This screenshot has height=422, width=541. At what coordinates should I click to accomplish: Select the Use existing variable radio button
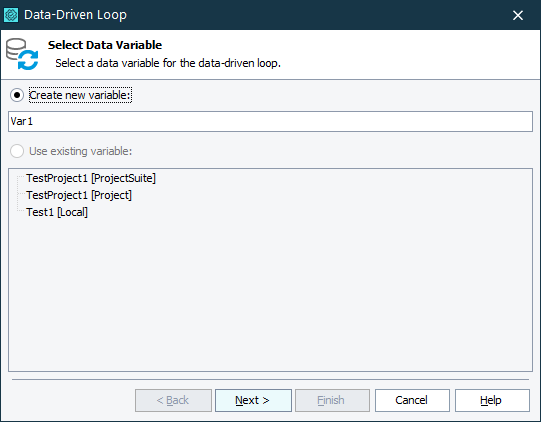[17, 151]
